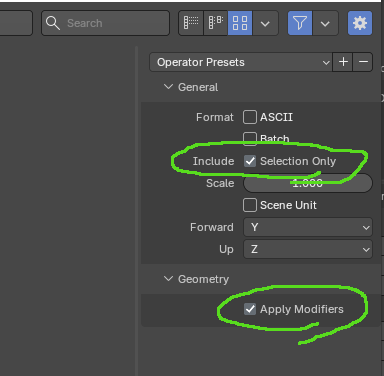Toggle the file filter funnel icon

[300, 23]
